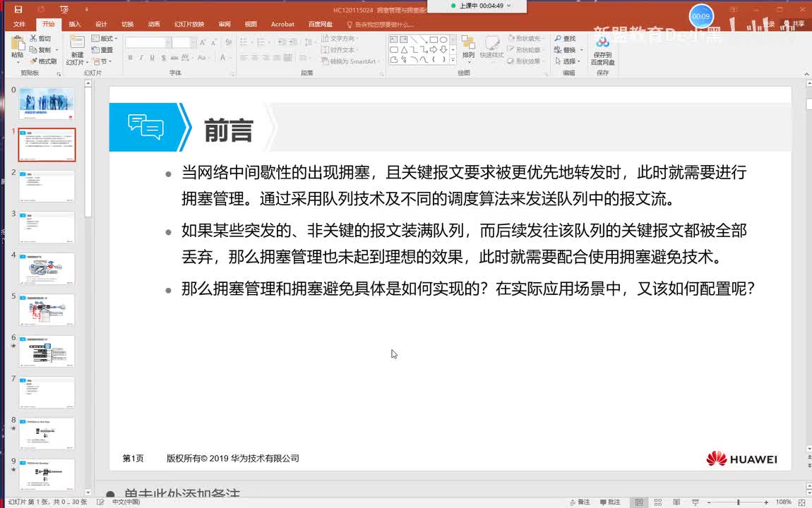812x508 pixels.
Task: Select slide 6 thumbnail in the slide panel
Action: coord(47,351)
